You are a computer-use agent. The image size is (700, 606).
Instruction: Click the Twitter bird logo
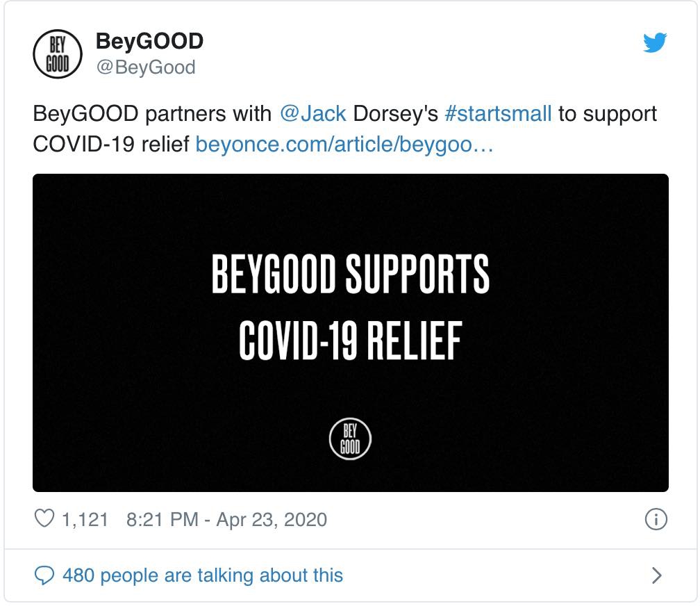(x=655, y=42)
